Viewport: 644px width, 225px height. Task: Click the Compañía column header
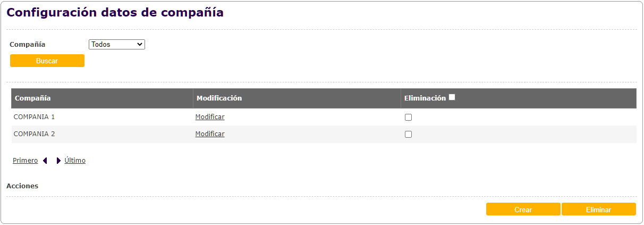(33, 98)
